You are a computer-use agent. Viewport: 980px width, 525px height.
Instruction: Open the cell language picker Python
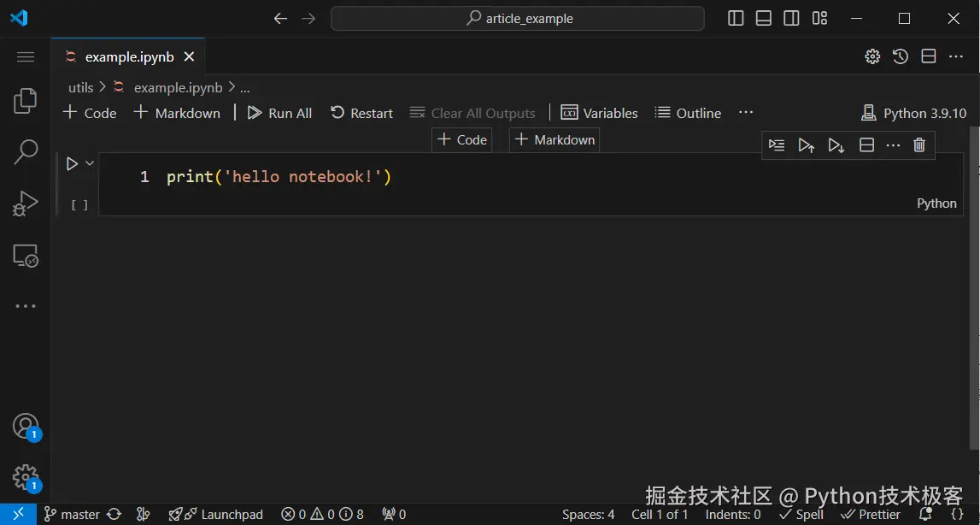pyautogui.click(x=936, y=204)
